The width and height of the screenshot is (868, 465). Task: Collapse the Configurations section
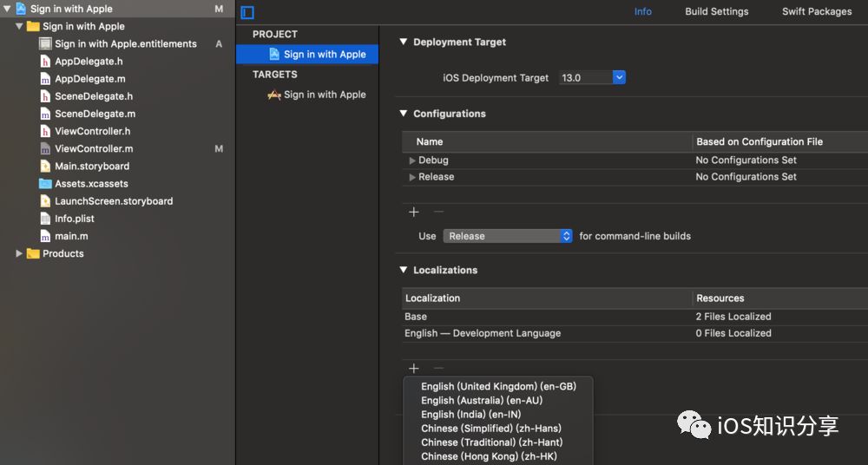click(404, 114)
